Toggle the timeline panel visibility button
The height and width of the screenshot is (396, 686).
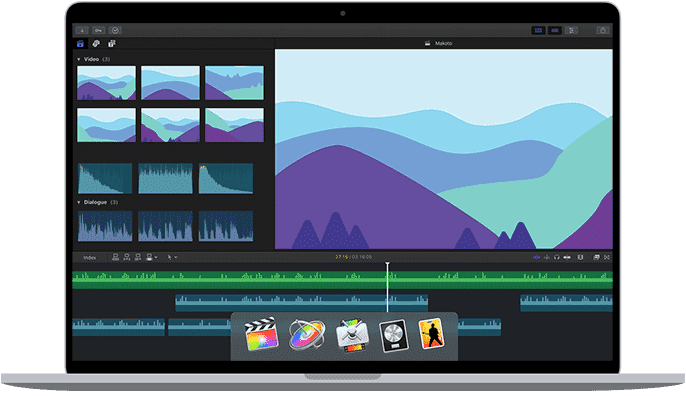click(555, 30)
